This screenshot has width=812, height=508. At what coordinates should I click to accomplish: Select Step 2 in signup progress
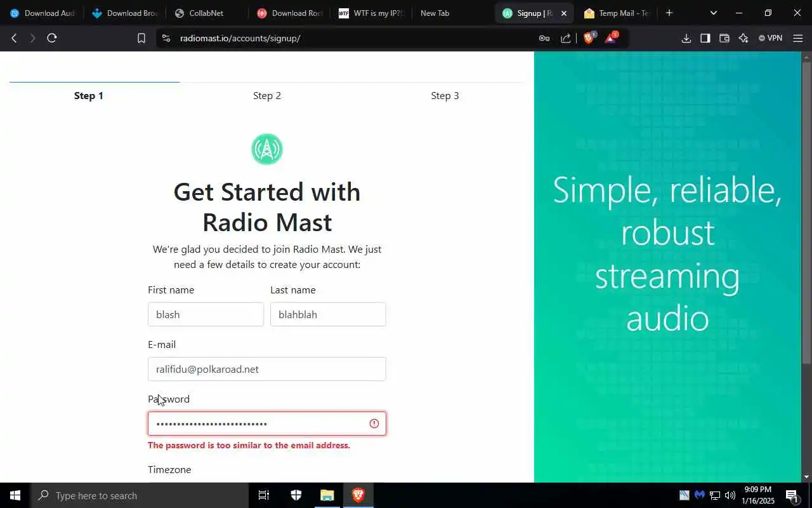pos(267,95)
